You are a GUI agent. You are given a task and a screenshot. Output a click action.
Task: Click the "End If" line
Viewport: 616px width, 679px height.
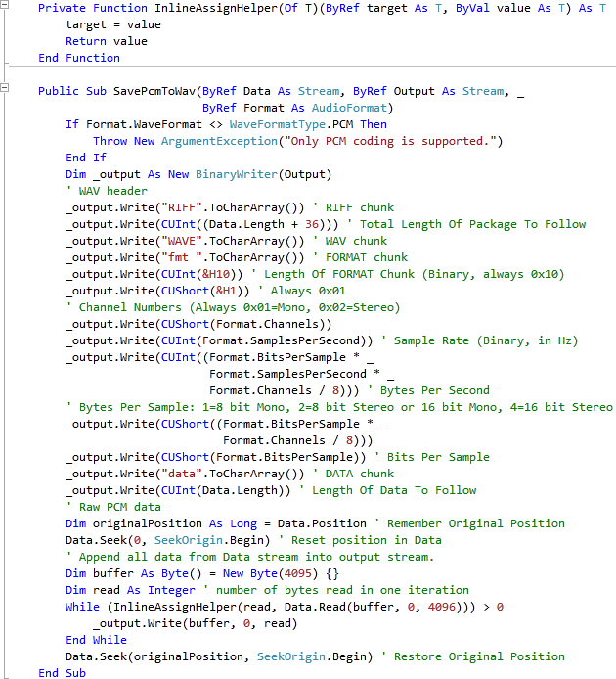click(x=86, y=158)
